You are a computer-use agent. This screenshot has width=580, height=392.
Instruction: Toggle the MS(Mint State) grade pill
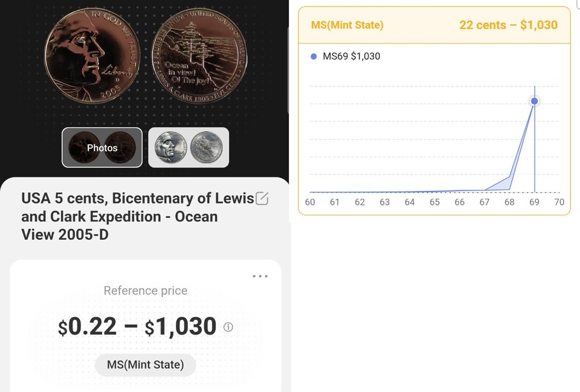[145, 365]
